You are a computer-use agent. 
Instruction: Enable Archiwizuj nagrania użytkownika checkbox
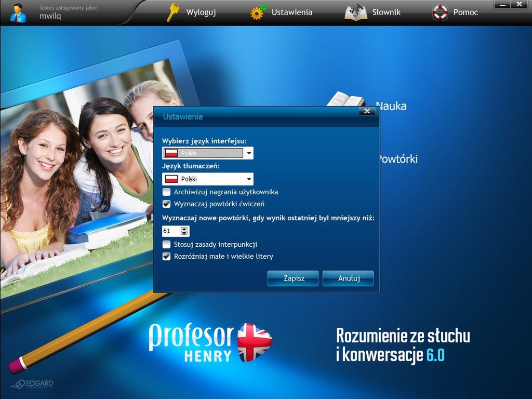coord(166,192)
